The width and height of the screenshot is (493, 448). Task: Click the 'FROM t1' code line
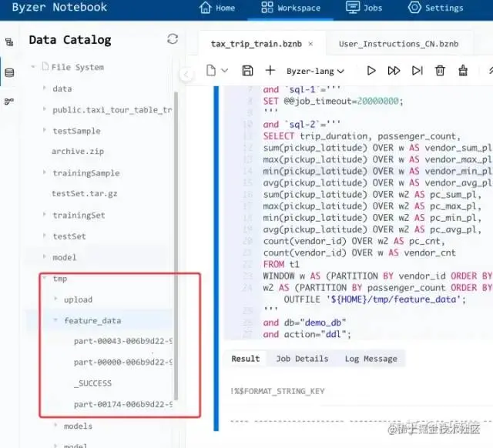click(x=281, y=264)
